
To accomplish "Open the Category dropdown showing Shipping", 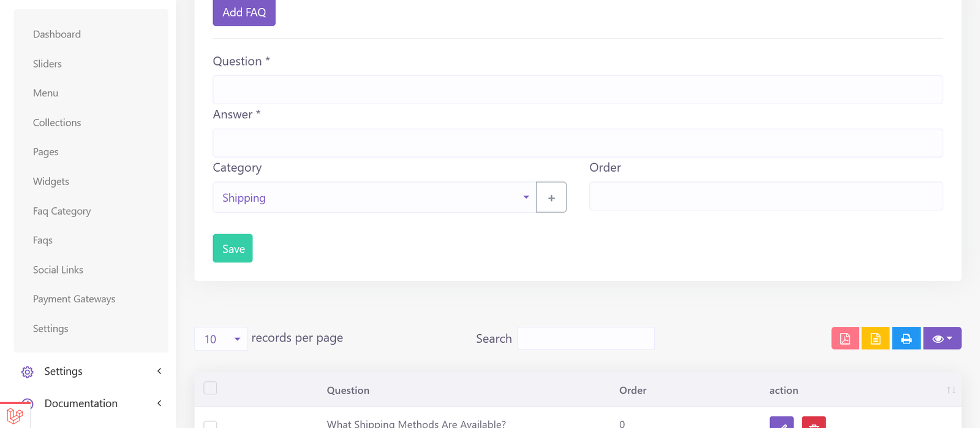I will point(374,197).
